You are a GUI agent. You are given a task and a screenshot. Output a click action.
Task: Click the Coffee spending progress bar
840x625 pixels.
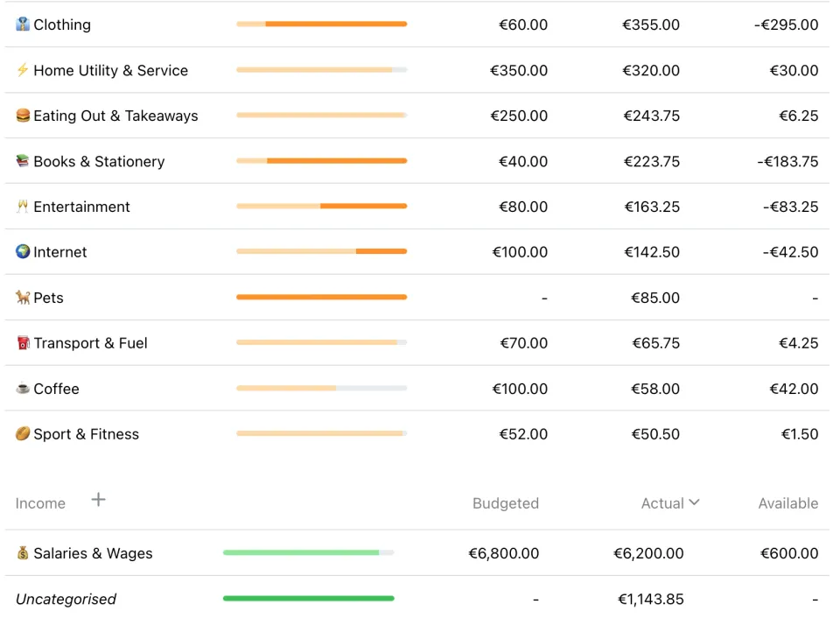(x=321, y=388)
